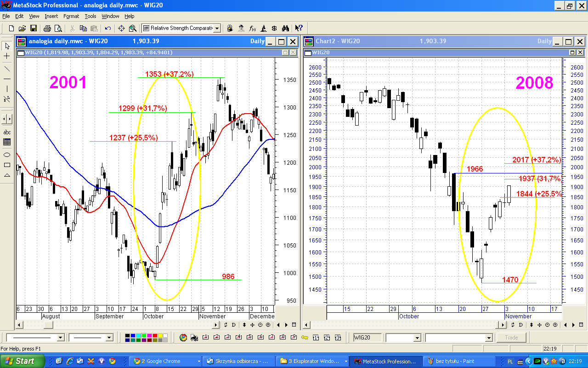The height and width of the screenshot is (368, 588).
Task: Select the vertical line tool
Action: pos(7,89)
